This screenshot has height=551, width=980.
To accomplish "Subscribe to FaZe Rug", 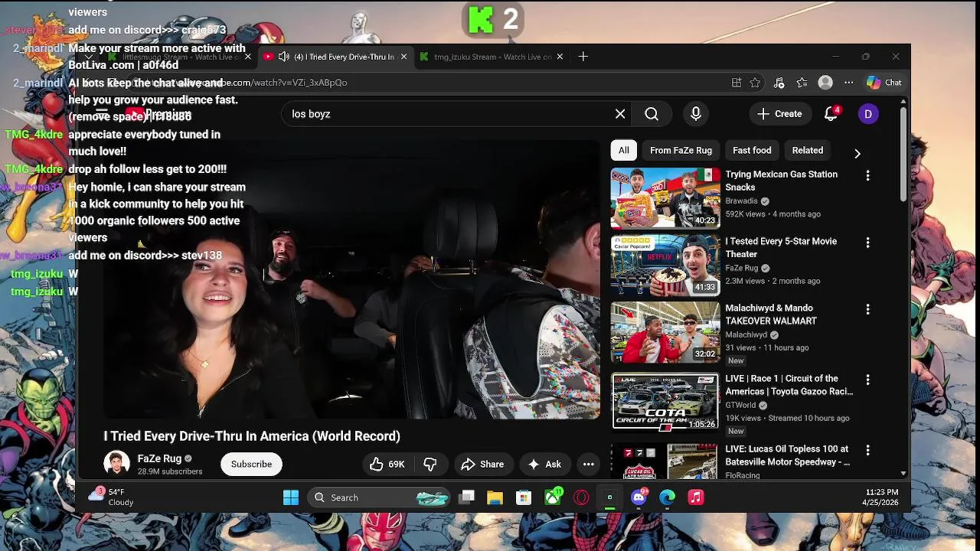I will pos(251,464).
